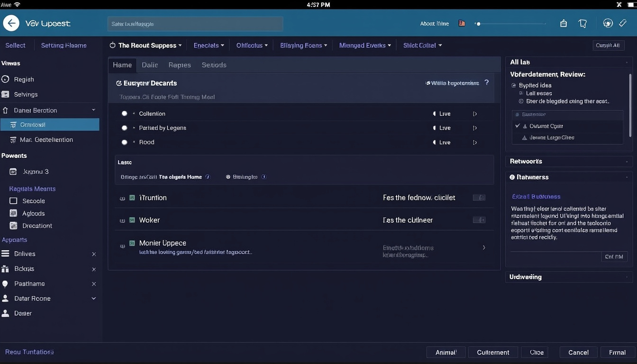
Task: Select the Collention radio button
Action: [124, 114]
